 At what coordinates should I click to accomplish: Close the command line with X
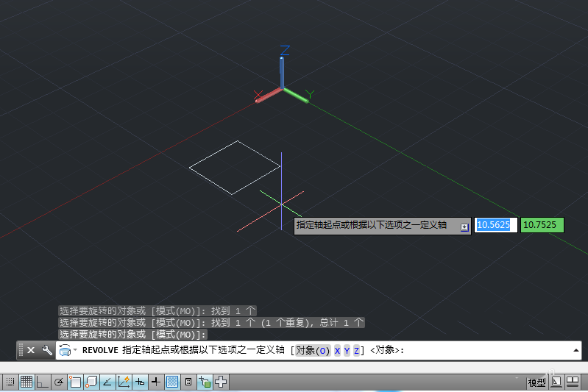[x=31, y=350]
